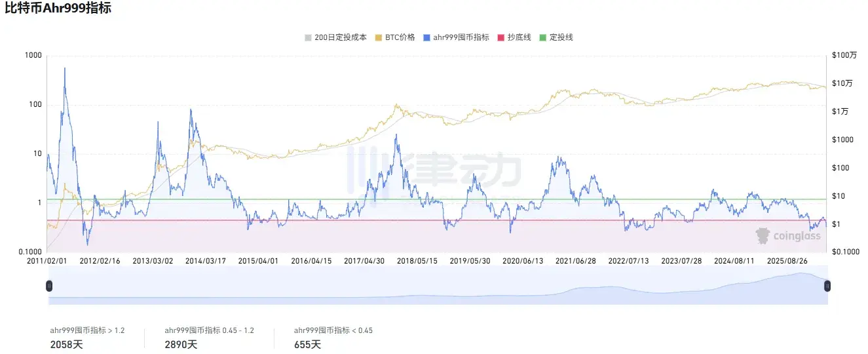Image resolution: width=868 pixels, height=354 pixels.
Task: Grab the right zoom range slider handle
Action: tap(827, 286)
